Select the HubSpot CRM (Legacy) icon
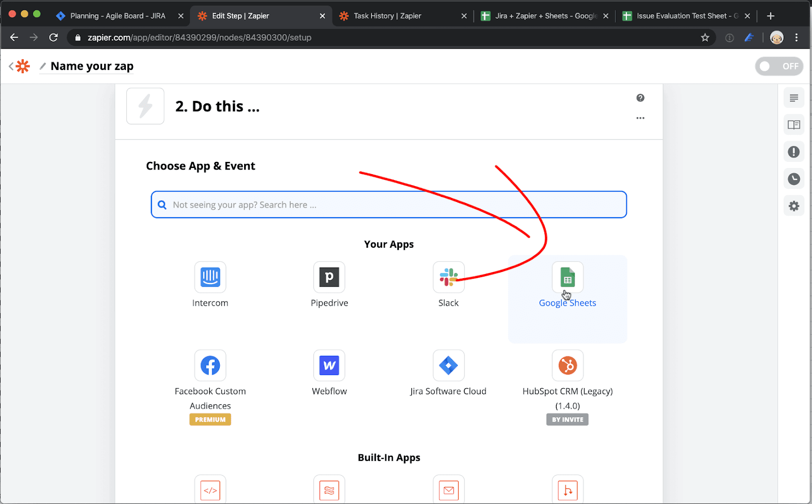Viewport: 812px width, 504px height. pos(567,365)
